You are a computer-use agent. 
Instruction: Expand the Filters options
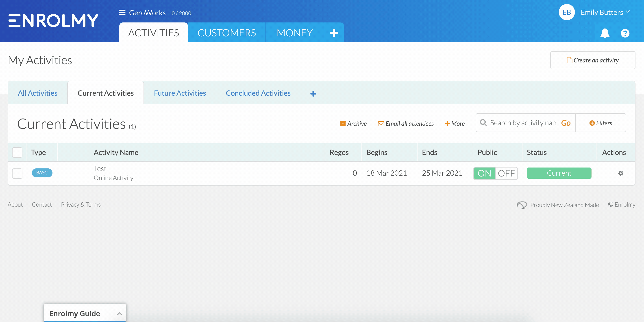600,123
